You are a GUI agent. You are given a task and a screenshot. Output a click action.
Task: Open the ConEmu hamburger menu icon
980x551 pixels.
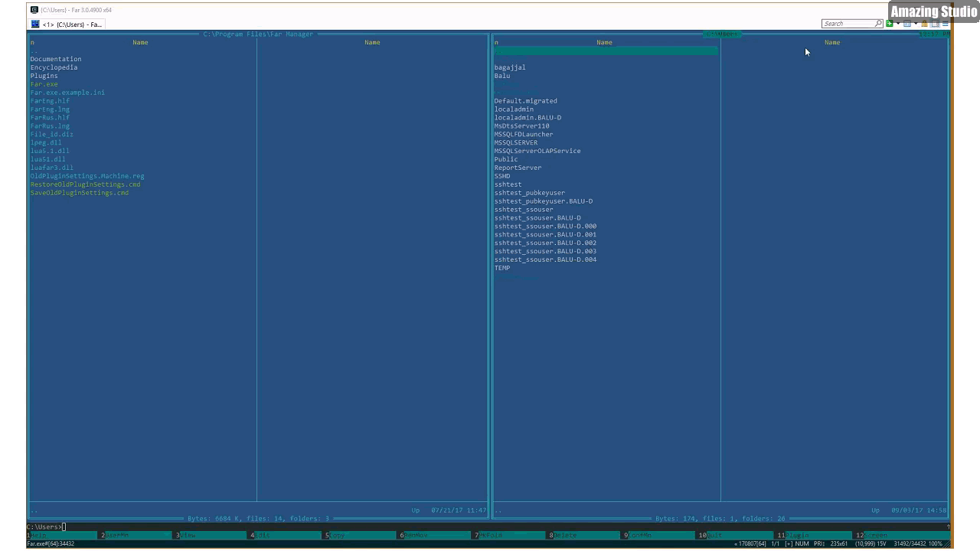[x=944, y=24]
